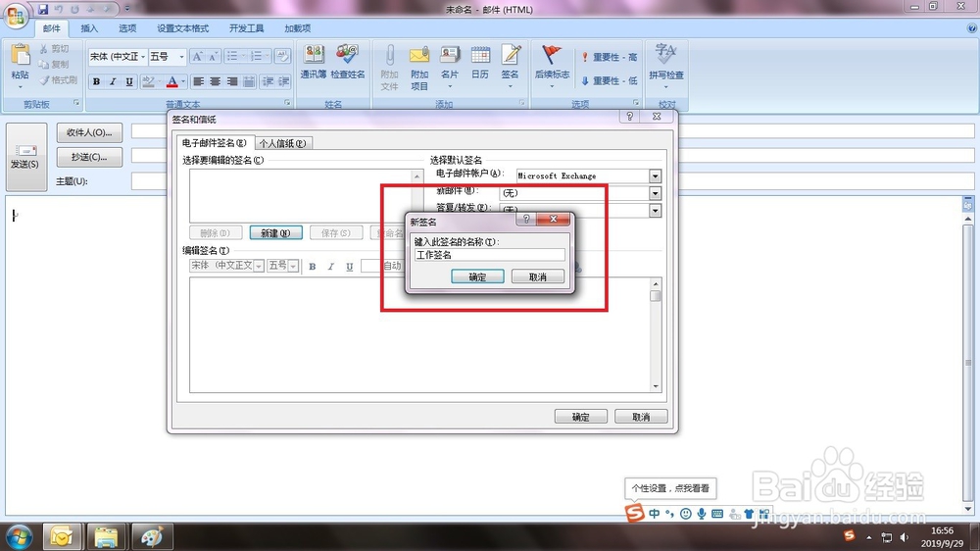Click the 抄送(C)... button
This screenshot has height=551, width=980.
[89, 156]
